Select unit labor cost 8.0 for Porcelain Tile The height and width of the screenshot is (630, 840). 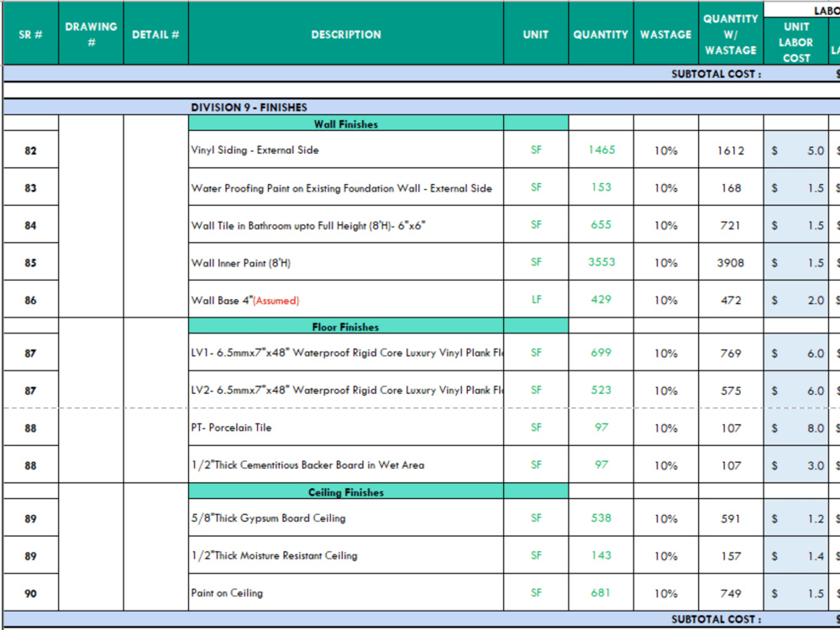tap(796, 428)
